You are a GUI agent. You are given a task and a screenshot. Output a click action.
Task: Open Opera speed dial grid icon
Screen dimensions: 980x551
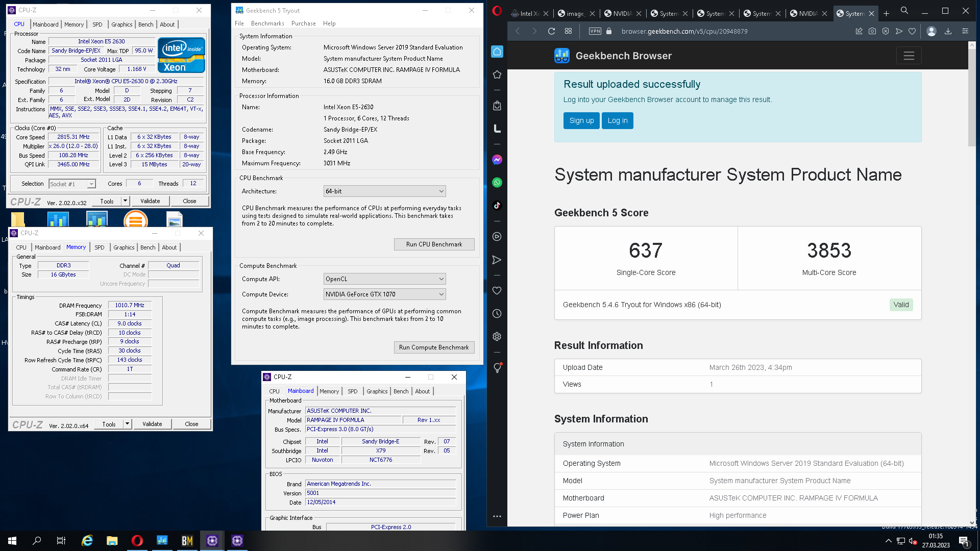pos(568,31)
